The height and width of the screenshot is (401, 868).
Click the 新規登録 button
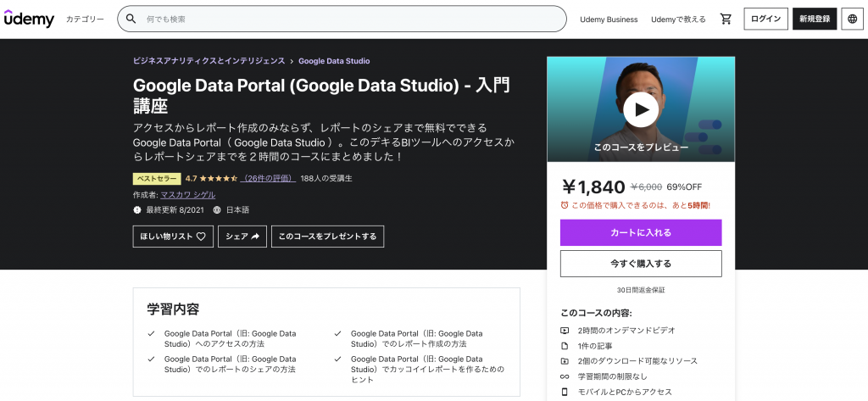pyautogui.click(x=815, y=19)
